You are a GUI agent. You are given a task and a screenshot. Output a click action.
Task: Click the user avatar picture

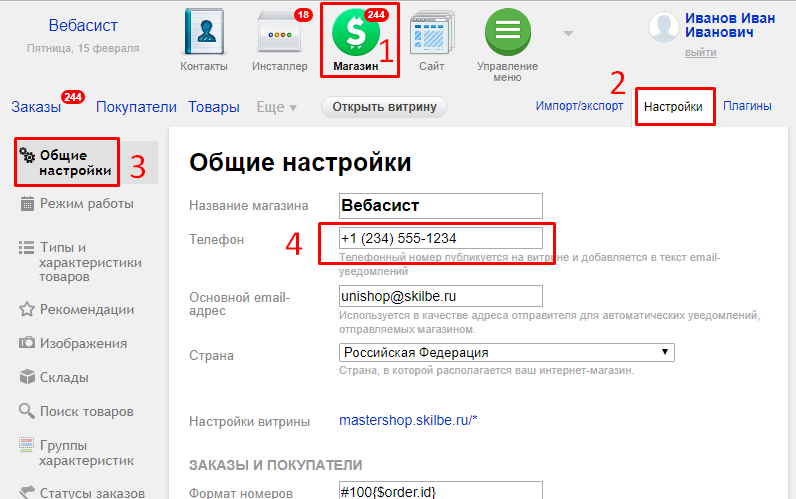tap(664, 27)
